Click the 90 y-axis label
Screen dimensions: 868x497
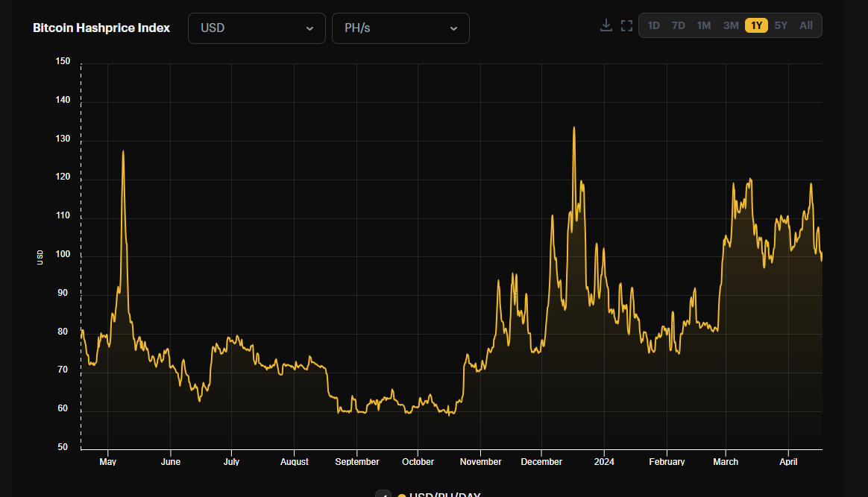[63, 293]
